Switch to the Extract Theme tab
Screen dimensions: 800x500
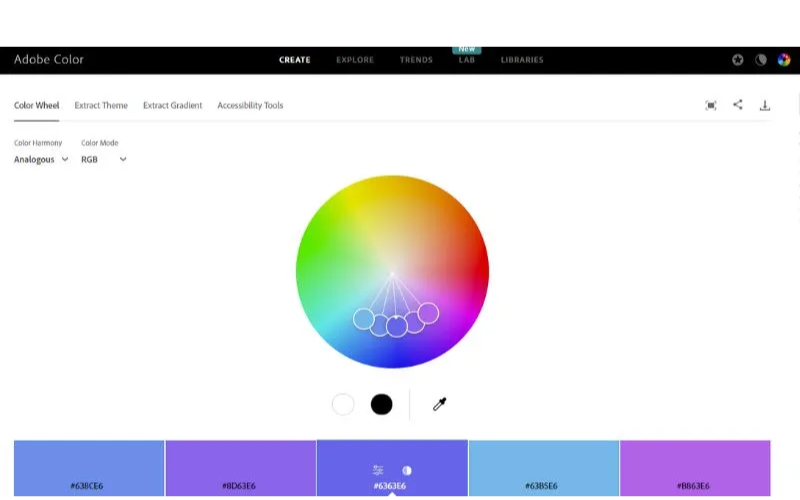(x=101, y=105)
